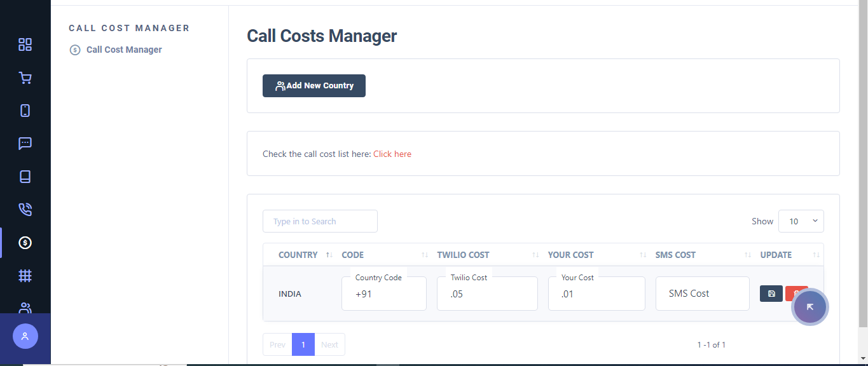Select Call Cost Manager in sidebar menu

pos(124,49)
